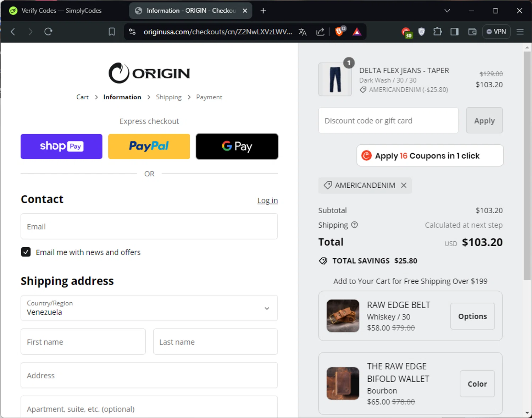This screenshot has height=418, width=532.
Task: Open the VPN button
Action: coord(496,32)
